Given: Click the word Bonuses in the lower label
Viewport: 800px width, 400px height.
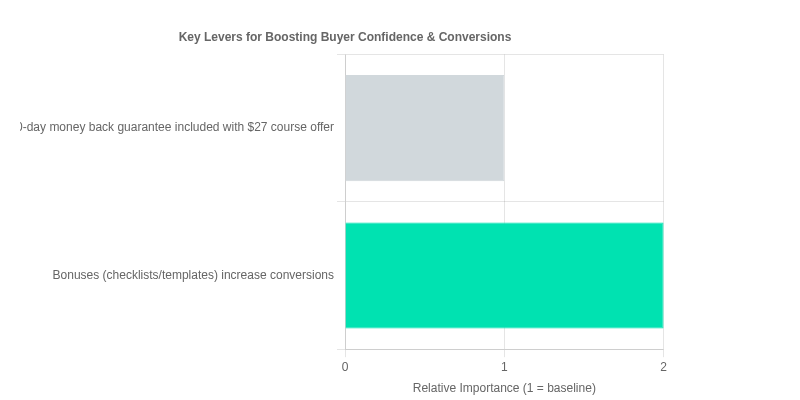Looking at the screenshot, I should (76, 275).
